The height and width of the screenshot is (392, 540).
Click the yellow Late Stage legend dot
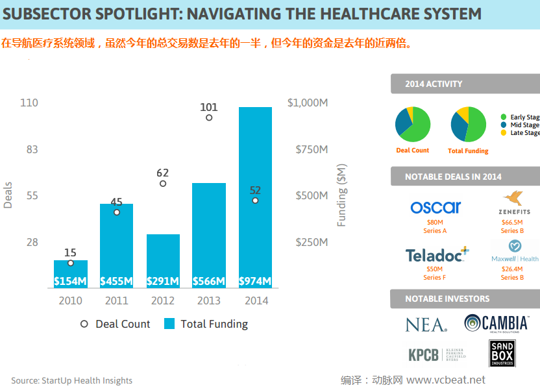[x=504, y=133]
